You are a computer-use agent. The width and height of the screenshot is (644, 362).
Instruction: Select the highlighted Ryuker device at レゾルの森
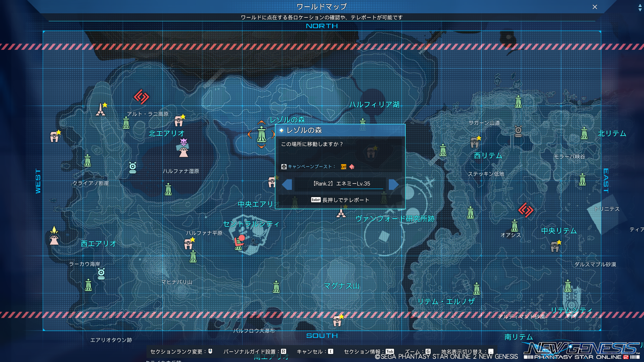(261, 135)
